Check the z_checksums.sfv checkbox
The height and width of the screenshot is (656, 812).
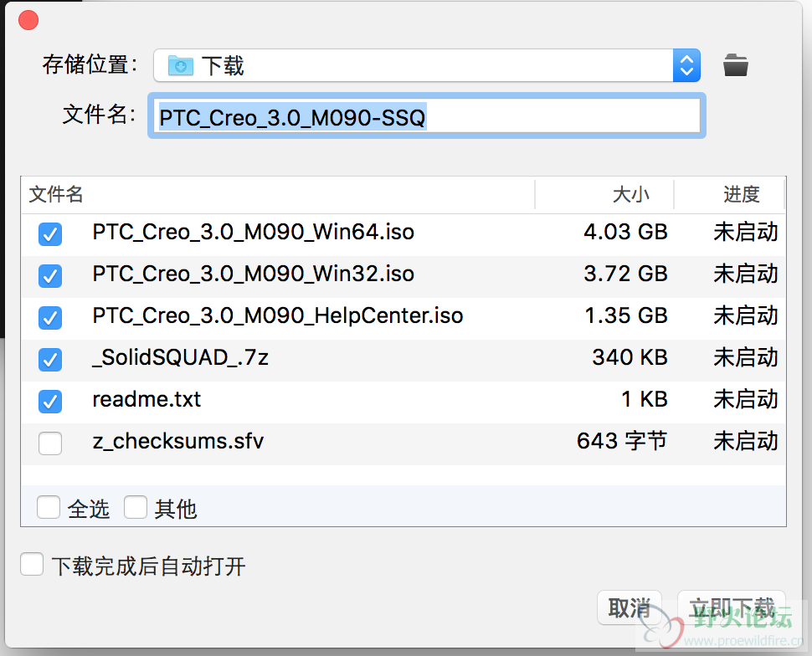[50, 443]
